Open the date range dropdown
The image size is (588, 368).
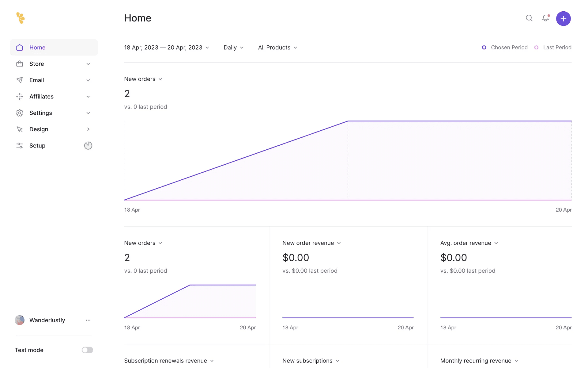(x=167, y=48)
